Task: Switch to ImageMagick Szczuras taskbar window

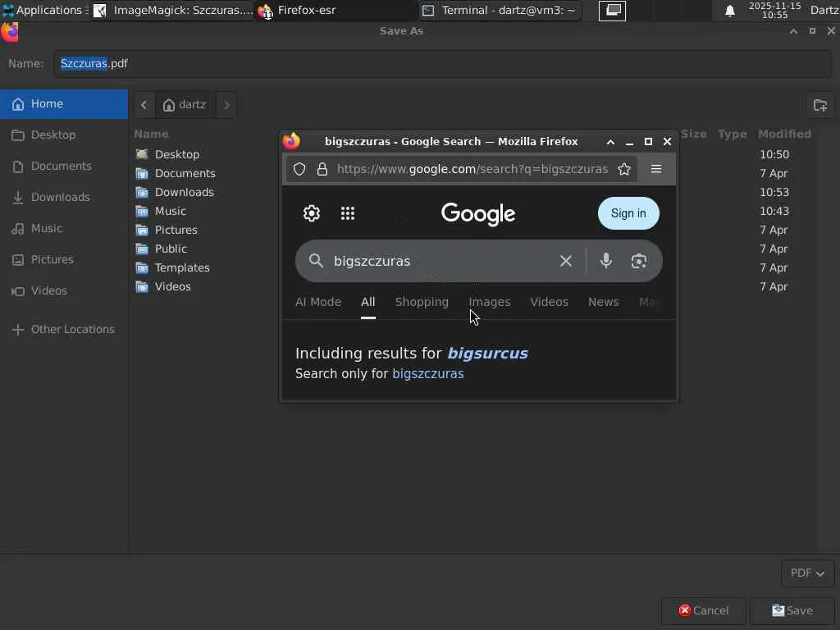Action: (x=173, y=11)
